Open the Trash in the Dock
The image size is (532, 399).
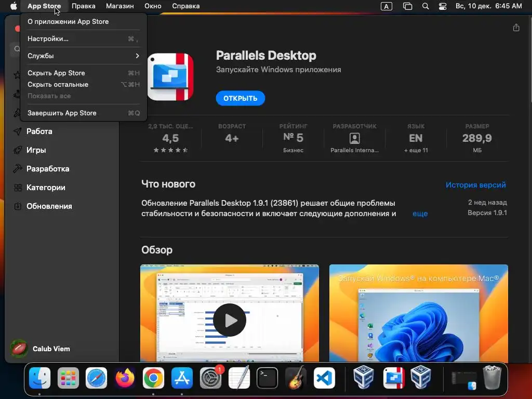click(492, 378)
